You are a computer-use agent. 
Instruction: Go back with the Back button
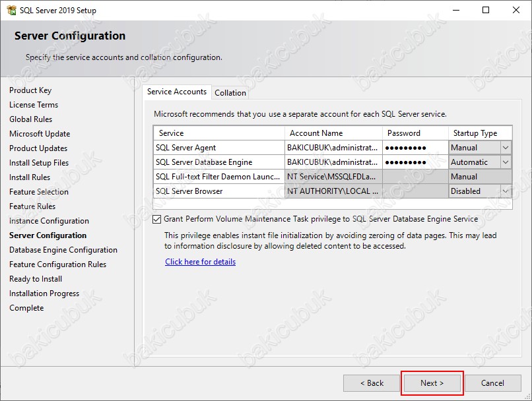pos(372,383)
